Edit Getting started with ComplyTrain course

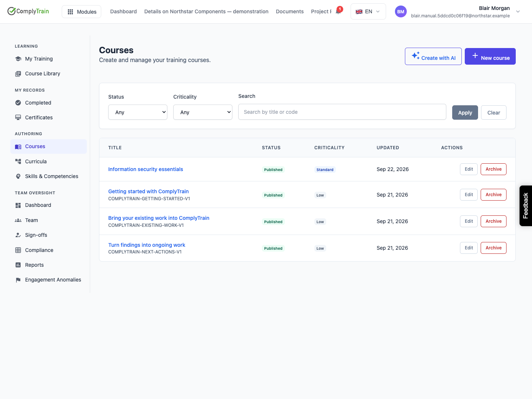469,195
